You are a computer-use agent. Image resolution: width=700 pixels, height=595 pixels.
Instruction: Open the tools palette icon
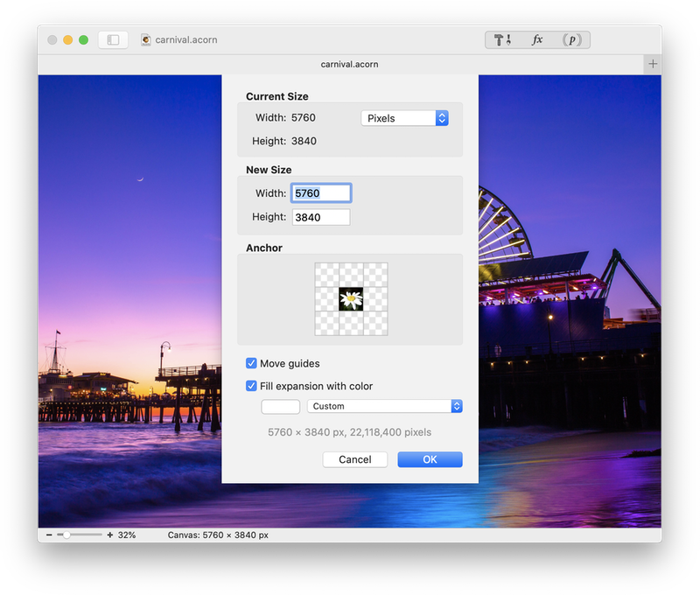coord(502,40)
